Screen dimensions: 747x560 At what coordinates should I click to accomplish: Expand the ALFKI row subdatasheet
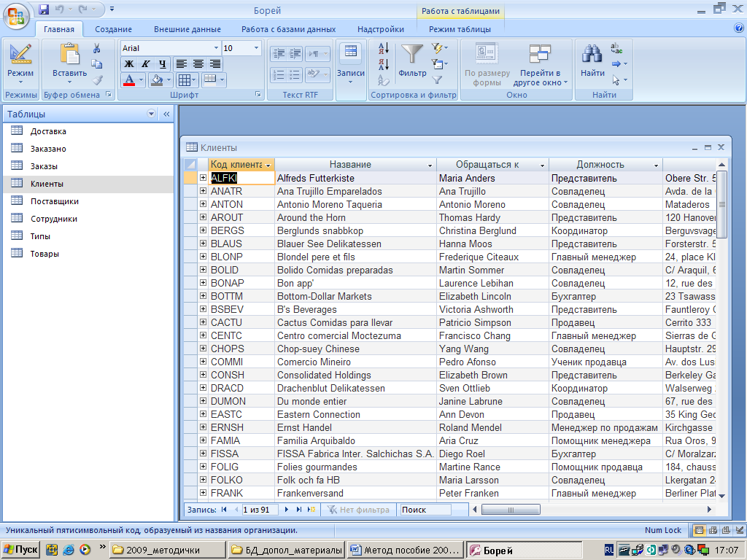click(203, 178)
